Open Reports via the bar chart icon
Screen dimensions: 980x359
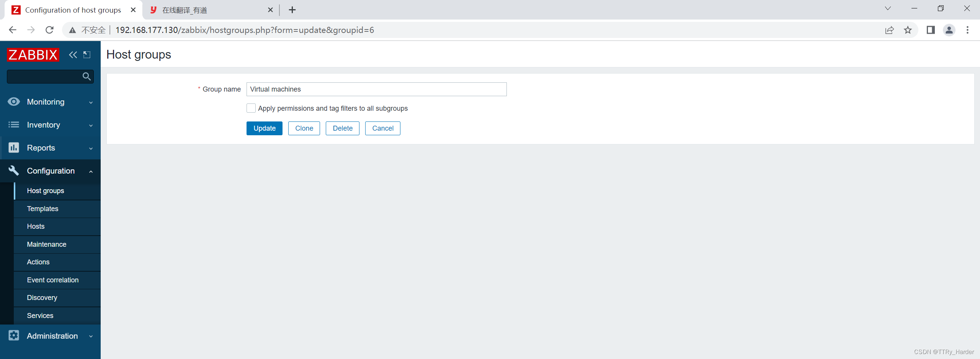point(13,148)
